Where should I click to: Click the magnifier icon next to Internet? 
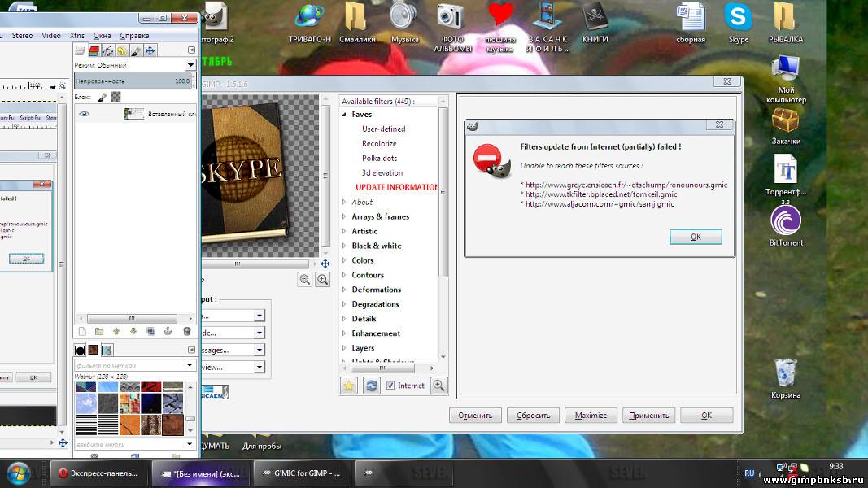pyautogui.click(x=438, y=386)
